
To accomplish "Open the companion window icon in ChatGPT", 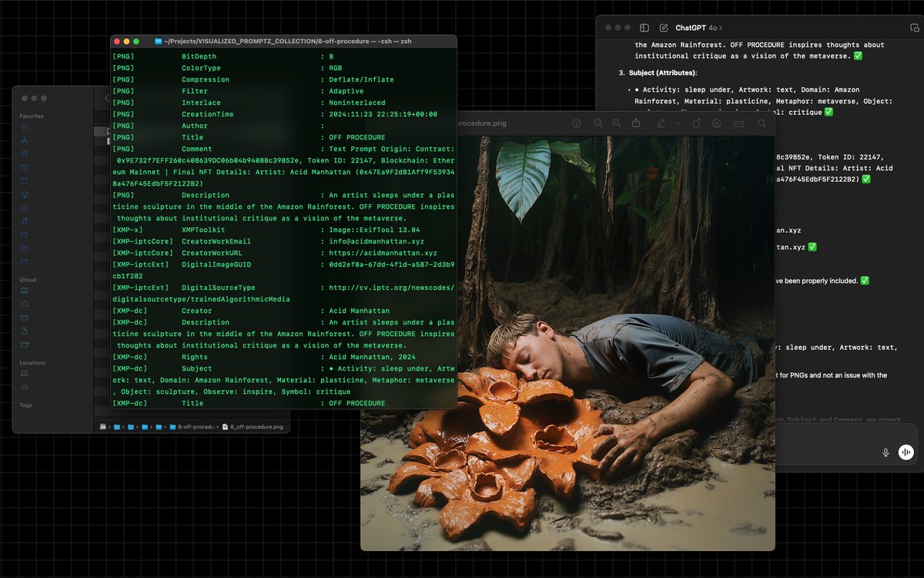I will [x=914, y=28].
